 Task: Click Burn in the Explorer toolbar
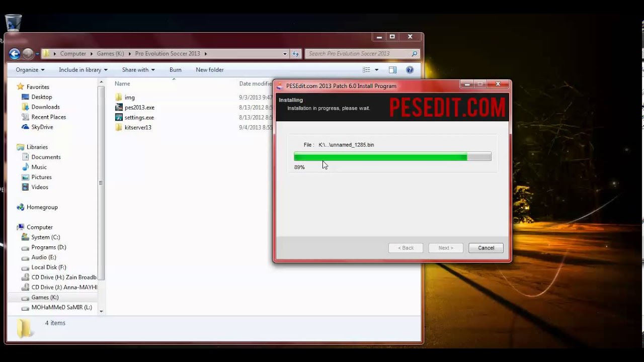point(175,70)
